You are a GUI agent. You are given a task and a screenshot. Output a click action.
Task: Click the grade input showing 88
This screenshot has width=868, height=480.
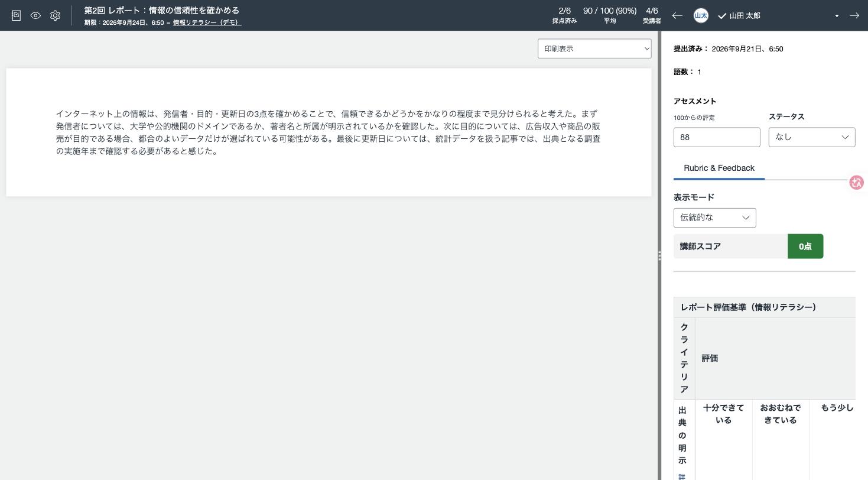pyautogui.click(x=717, y=137)
